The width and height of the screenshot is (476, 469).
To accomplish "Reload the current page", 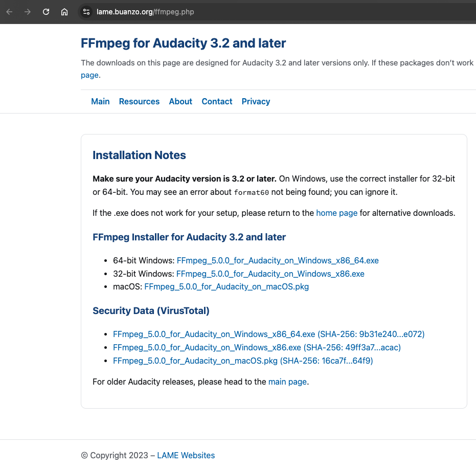I will 46,11.
